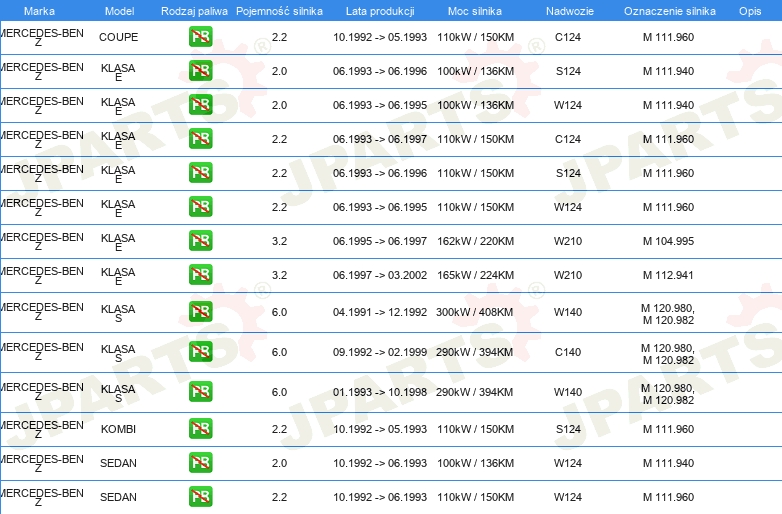The width and height of the screenshot is (782, 514).
Task: Click the KLASA E cell in the M 104.995 row
Action: click(118, 242)
